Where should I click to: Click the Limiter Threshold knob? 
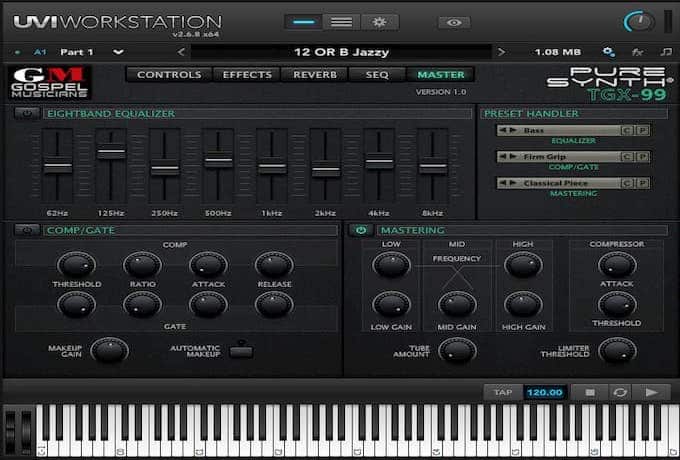617,350
